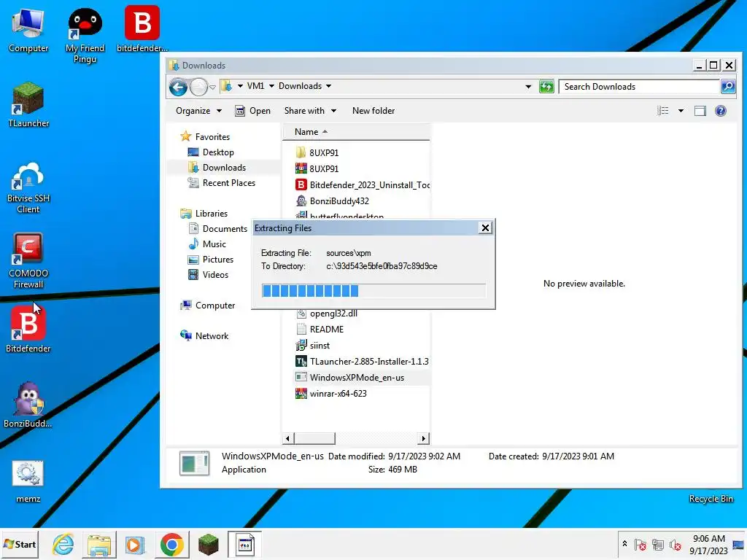This screenshot has width=747, height=560.
Task: Click the extraction installer taskbar button
Action: click(244, 544)
